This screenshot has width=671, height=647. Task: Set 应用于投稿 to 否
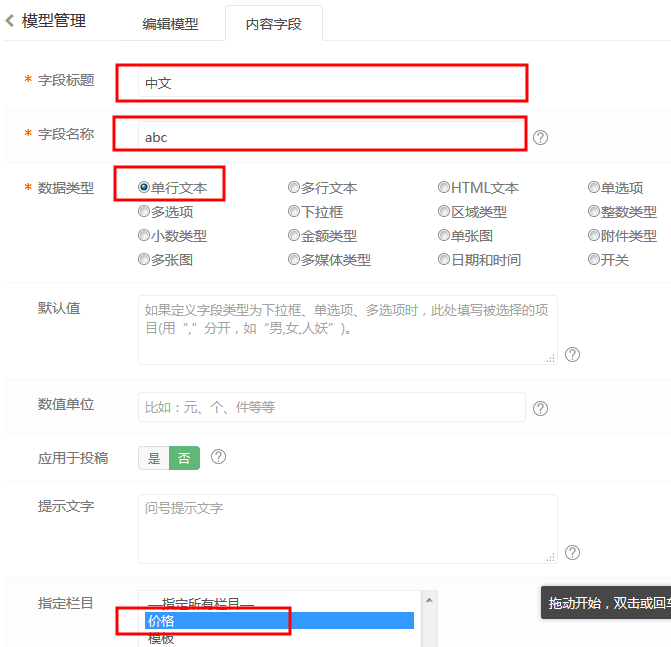pyautogui.click(x=184, y=458)
